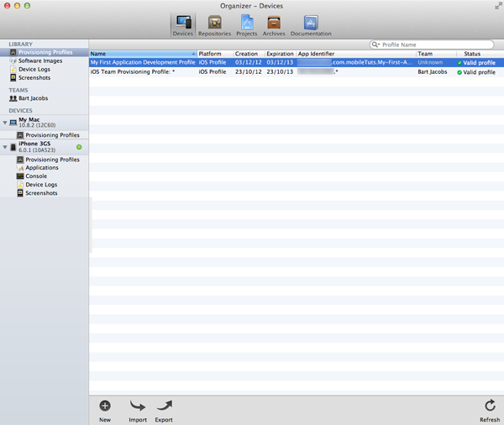504x425 pixels.
Task: Click Bart Jacobs in the Team column
Action: point(433,71)
